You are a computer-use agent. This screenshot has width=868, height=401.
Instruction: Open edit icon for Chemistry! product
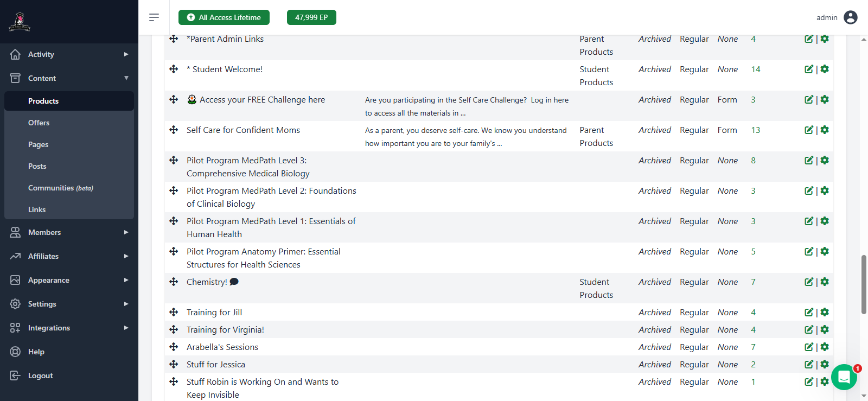click(x=808, y=282)
